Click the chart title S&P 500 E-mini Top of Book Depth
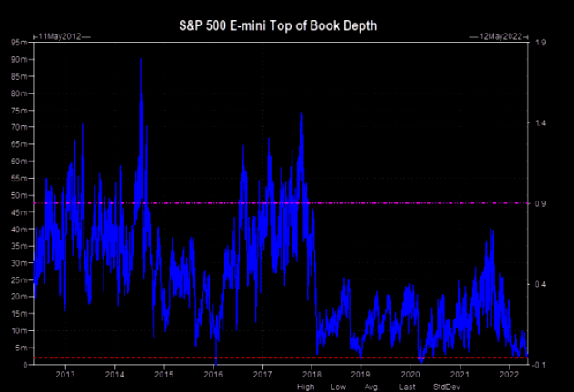 [x=278, y=25]
